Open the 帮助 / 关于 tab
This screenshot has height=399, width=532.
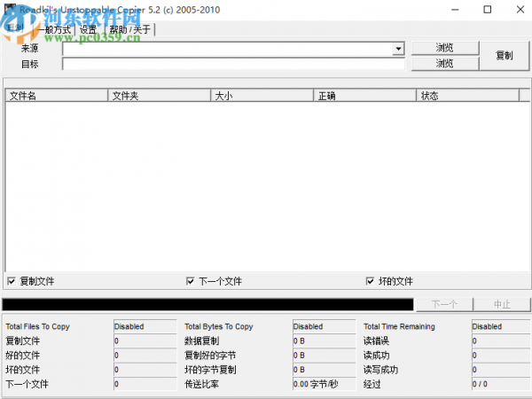129,30
